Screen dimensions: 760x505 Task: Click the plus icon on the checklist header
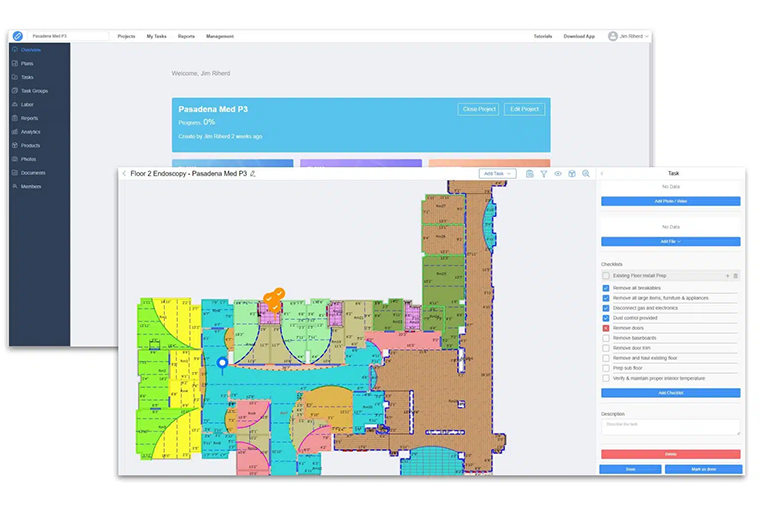click(727, 275)
